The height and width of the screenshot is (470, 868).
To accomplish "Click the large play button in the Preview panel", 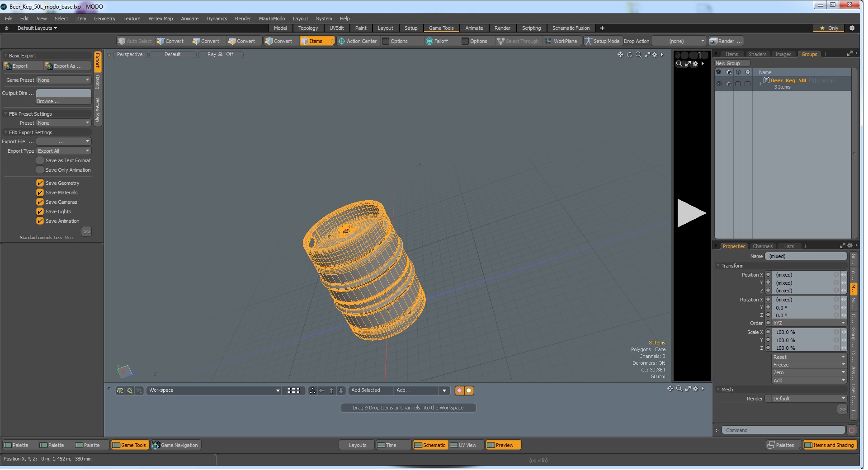I will [x=691, y=213].
